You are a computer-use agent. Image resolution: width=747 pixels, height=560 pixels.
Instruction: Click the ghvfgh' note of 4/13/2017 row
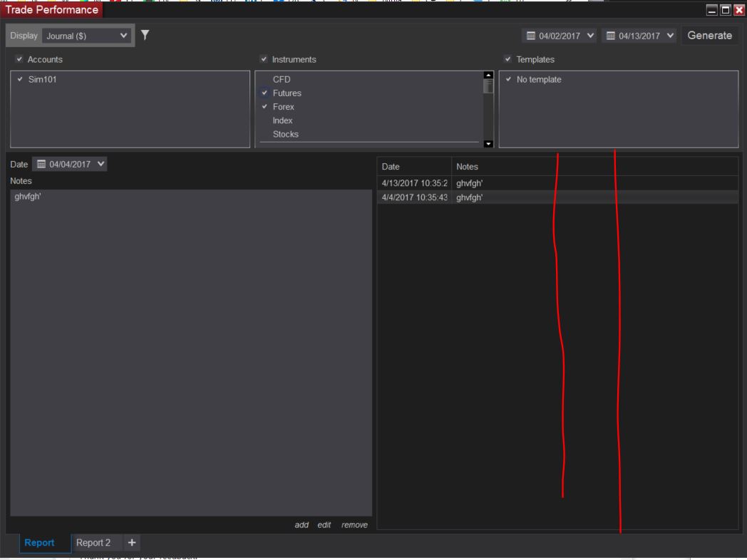click(469, 183)
